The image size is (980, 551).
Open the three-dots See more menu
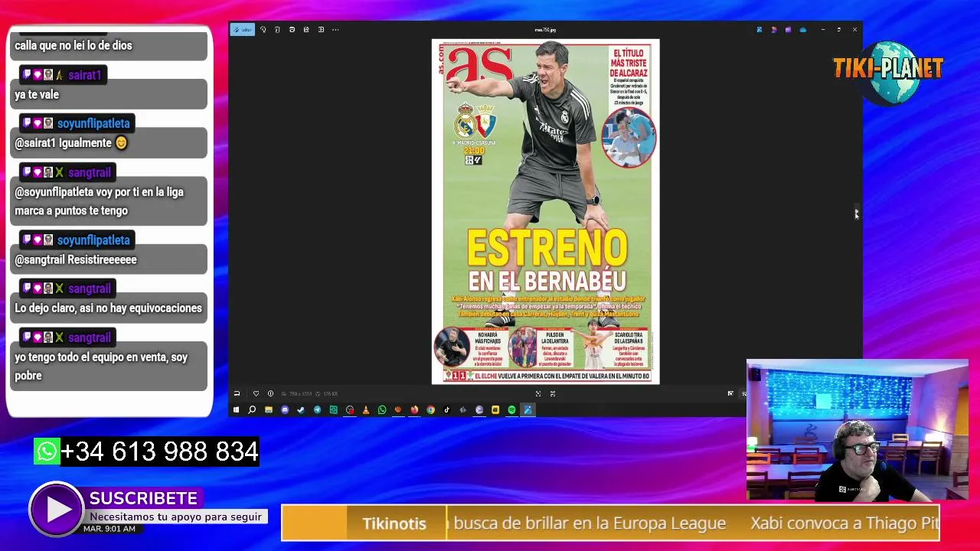[x=335, y=30]
